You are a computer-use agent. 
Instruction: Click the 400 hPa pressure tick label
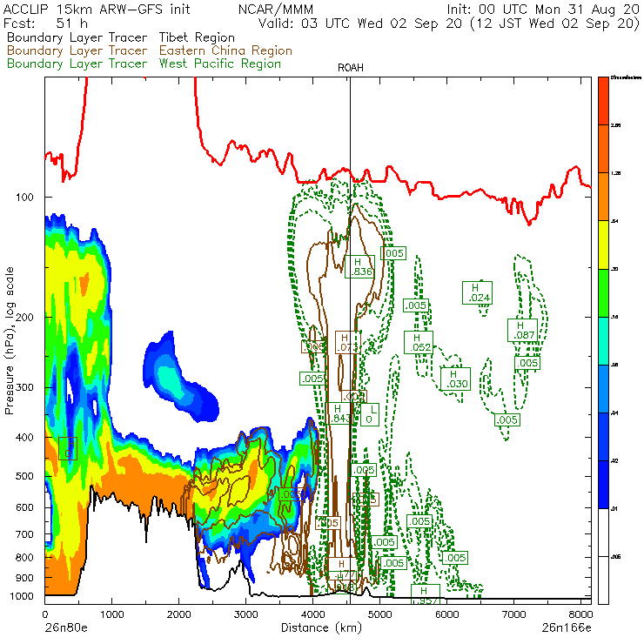[24, 438]
